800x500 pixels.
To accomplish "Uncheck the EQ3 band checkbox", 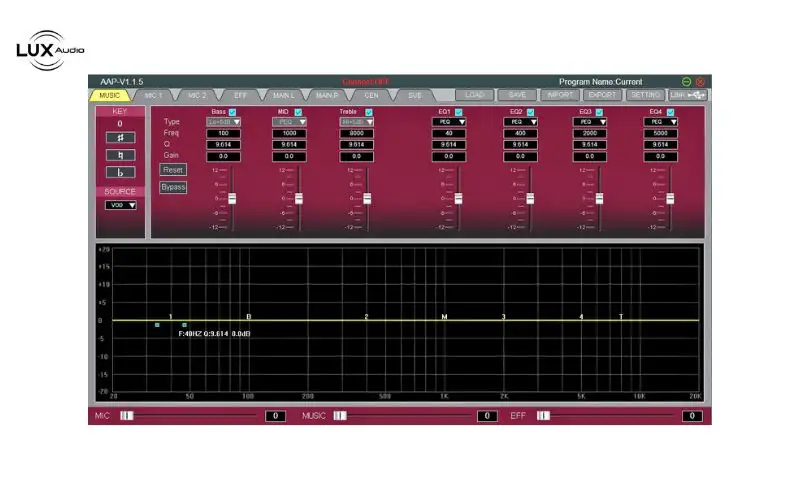I will (x=599, y=112).
